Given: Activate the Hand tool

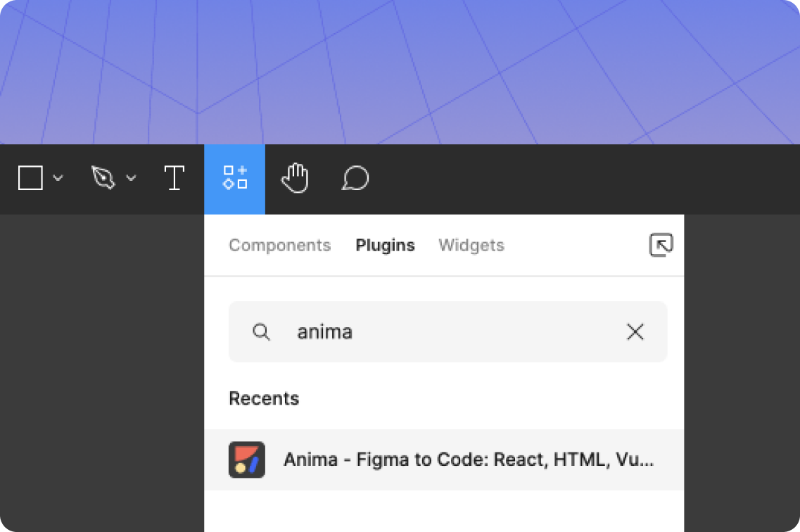Looking at the screenshot, I should click(295, 179).
